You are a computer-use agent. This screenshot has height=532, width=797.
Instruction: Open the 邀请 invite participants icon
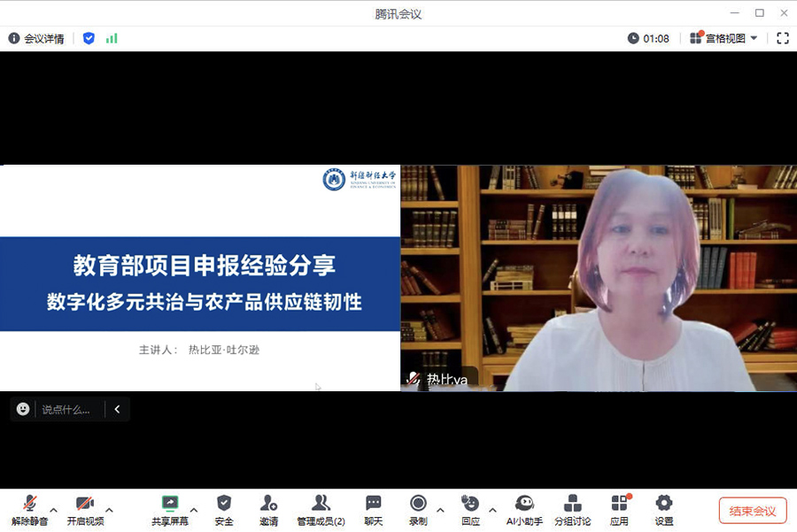(x=269, y=509)
